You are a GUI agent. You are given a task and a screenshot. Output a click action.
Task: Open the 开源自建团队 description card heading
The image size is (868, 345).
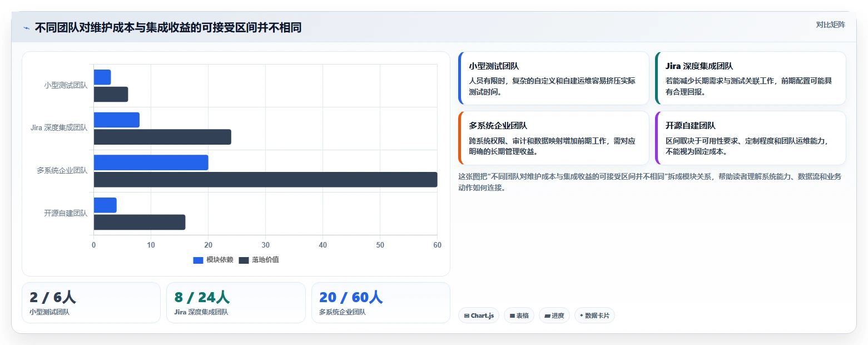point(691,126)
